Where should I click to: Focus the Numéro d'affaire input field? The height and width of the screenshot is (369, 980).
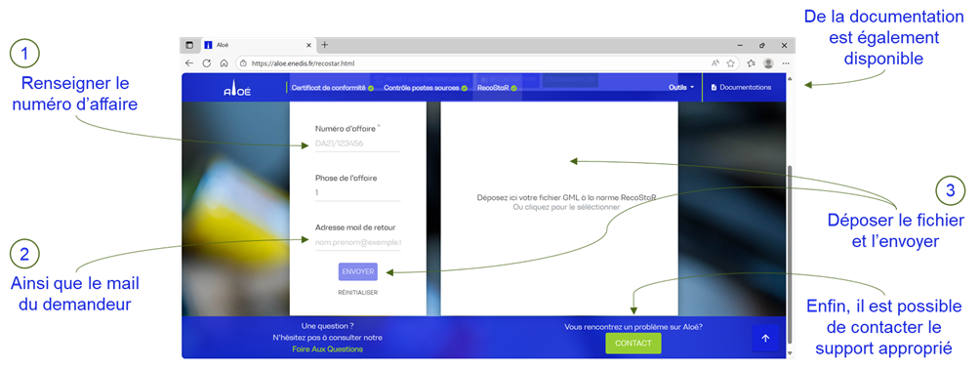click(357, 143)
